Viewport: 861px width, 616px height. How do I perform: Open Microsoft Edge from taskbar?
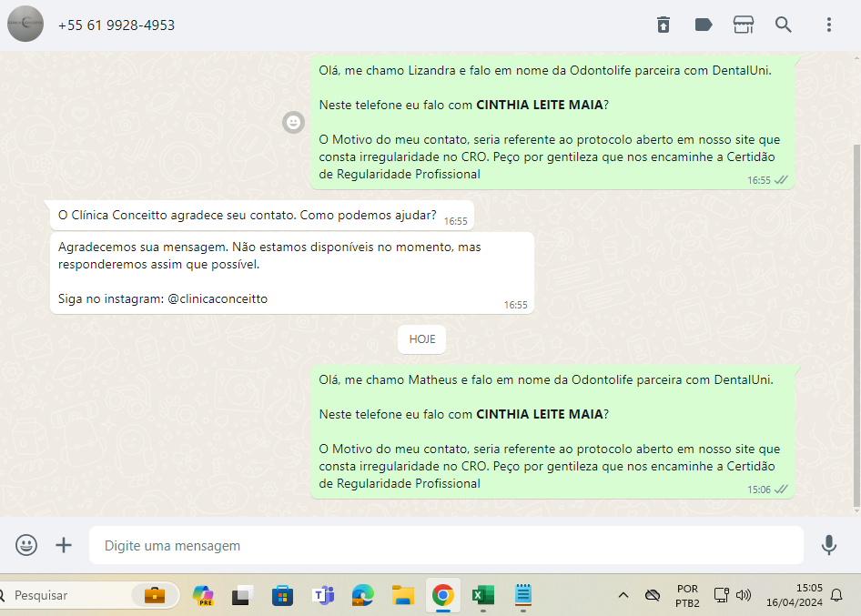[x=362, y=595]
